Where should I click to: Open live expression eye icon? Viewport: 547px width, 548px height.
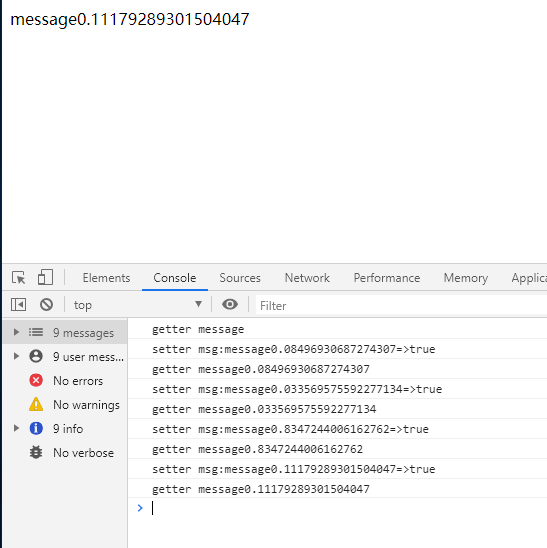pos(230,304)
